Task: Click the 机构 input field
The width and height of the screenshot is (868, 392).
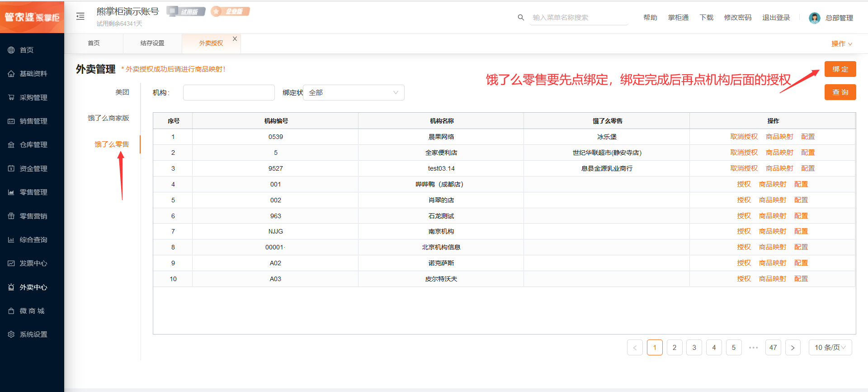Action: pyautogui.click(x=229, y=92)
